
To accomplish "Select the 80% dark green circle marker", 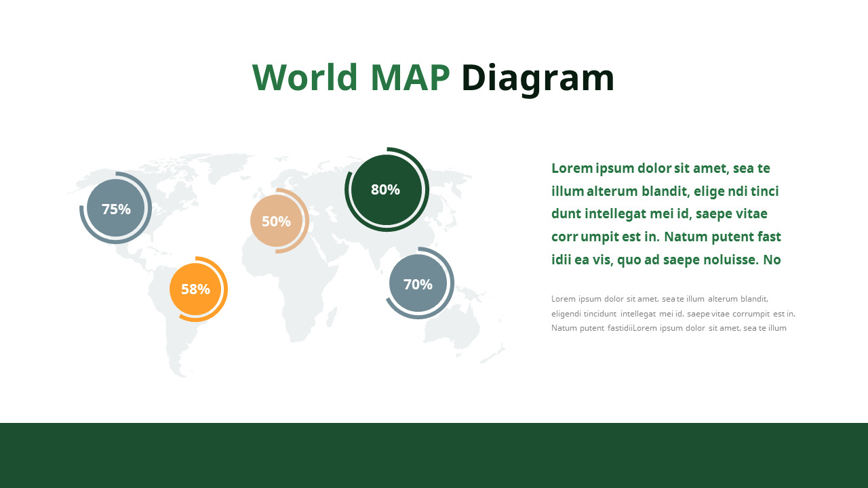I will (x=386, y=190).
